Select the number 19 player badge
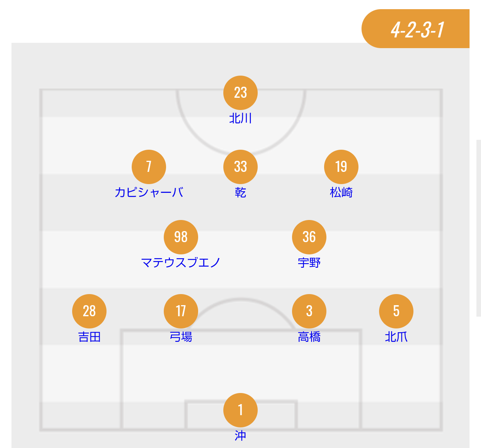Screen dimensions: 481x448 click(341, 167)
